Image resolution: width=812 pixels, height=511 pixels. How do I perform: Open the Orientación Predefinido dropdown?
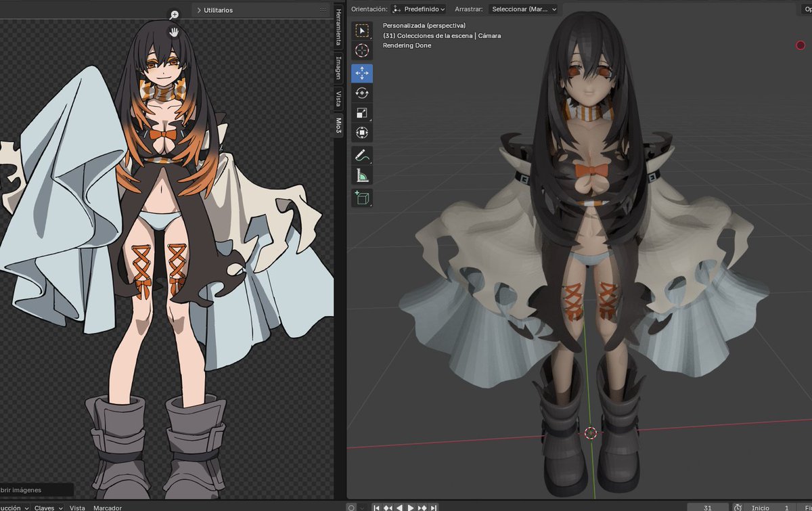pyautogui.click(x=420, y=9)
